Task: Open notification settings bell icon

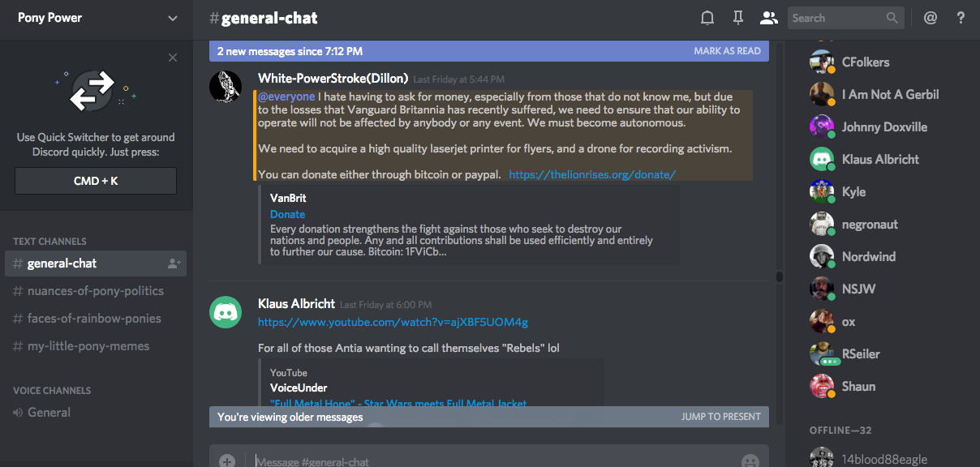Action: tap(707, 18)
